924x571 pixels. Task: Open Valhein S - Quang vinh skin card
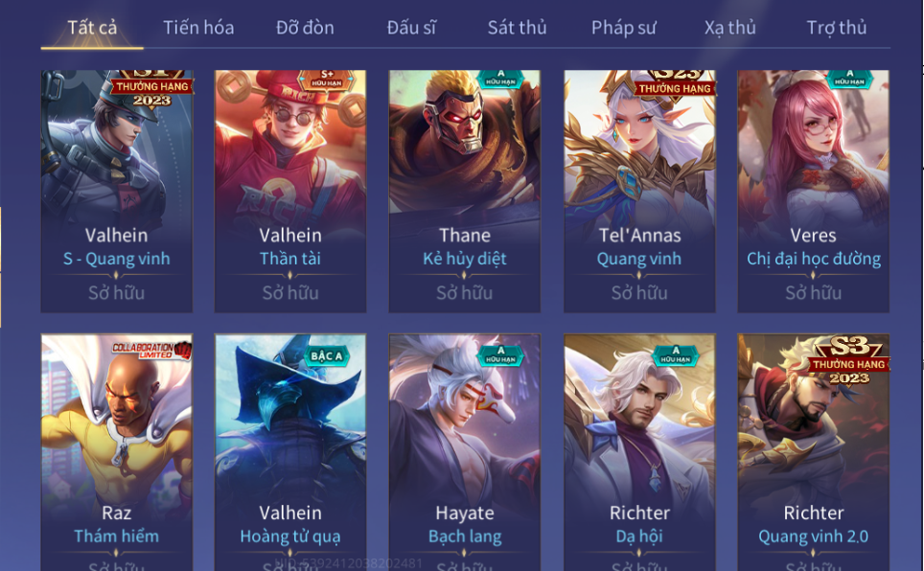coord(117,192)
